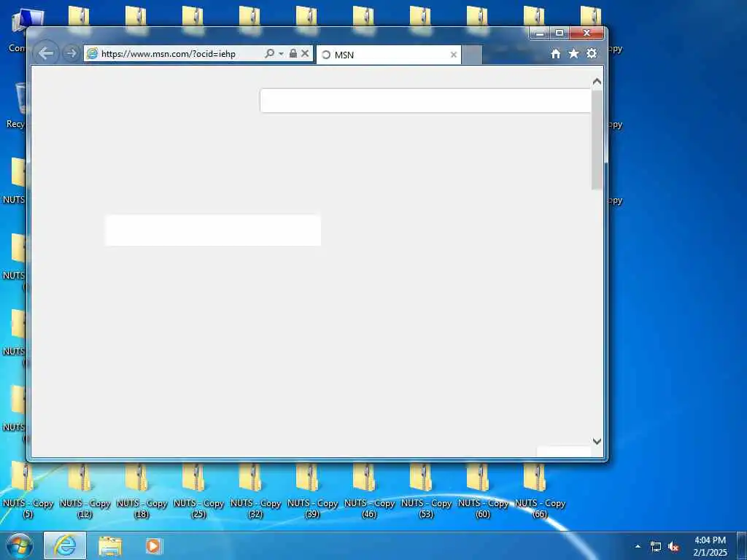Image resolution: width=747 pixels, height=560 pixels.
Task: Select the NUTS - Copy (39) folder
Action: point(312,491)
